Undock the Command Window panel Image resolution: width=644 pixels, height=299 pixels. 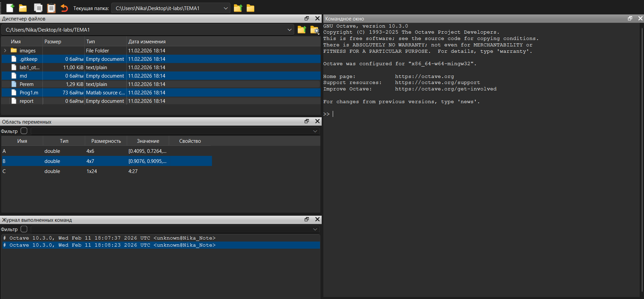pos(630,18)
